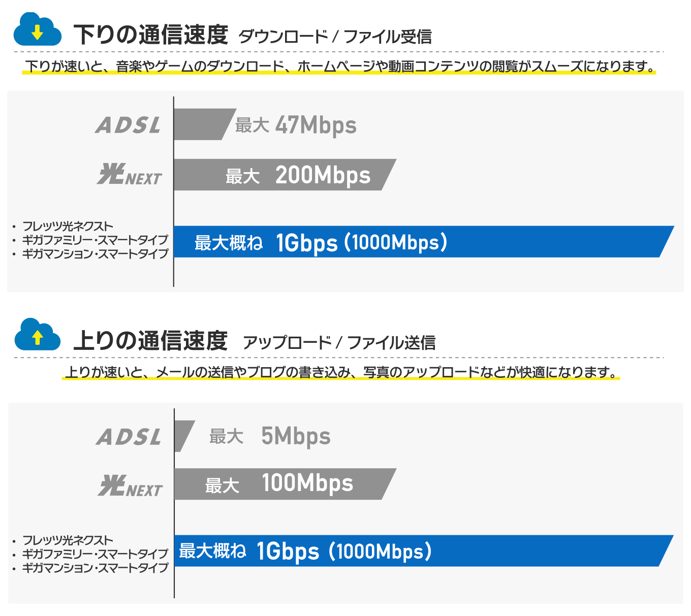Click the 光NEXT logo in upload chart
The height and width of the screenshot is (616, 691).
click(x=130, y=486)
